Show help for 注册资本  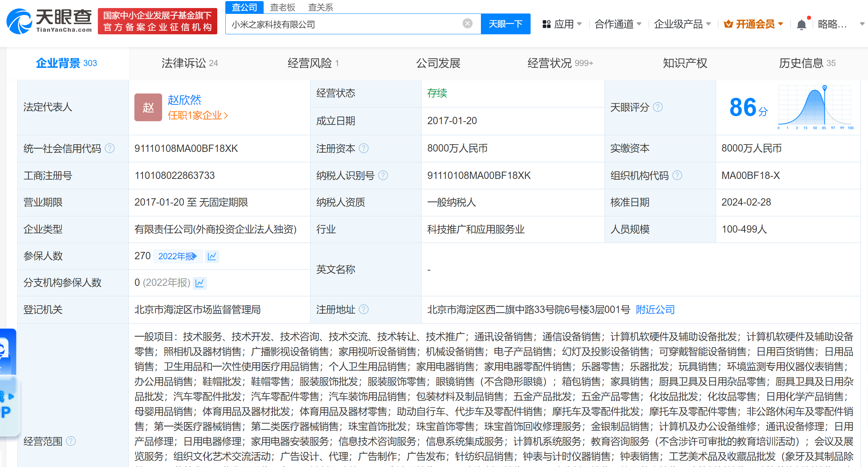tap(364, 148)
